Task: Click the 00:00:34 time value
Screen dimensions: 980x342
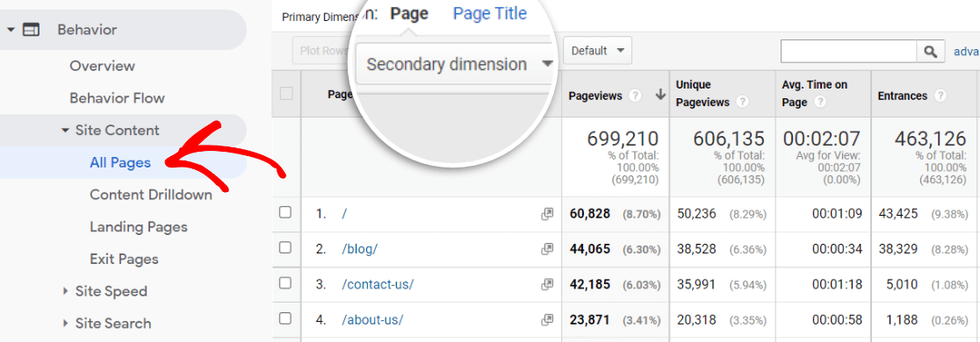Action: click(x=838, y=249)
